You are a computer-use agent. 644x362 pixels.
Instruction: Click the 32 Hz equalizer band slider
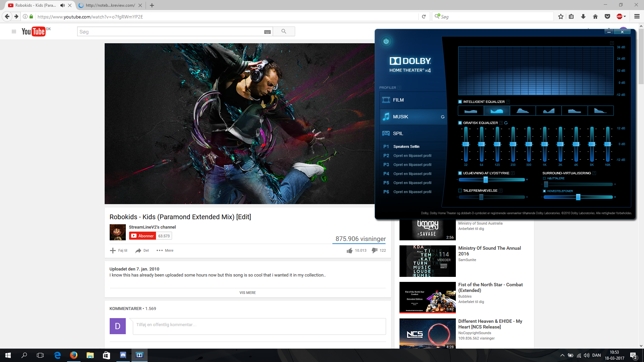pyautogui.click(x=466, y=144)
